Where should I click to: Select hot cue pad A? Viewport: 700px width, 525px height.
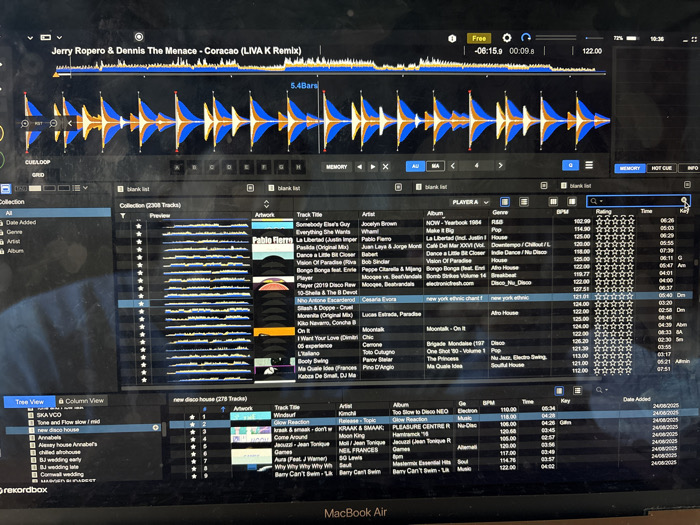(177, 167)
